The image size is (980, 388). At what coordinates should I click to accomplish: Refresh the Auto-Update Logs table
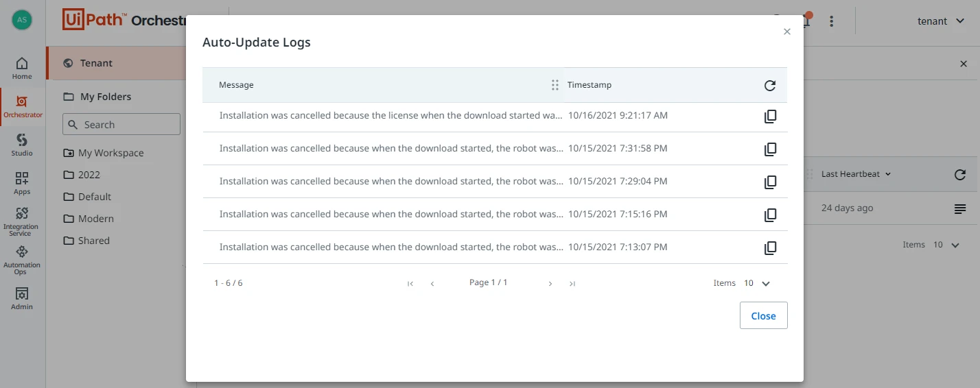[770, 86]
